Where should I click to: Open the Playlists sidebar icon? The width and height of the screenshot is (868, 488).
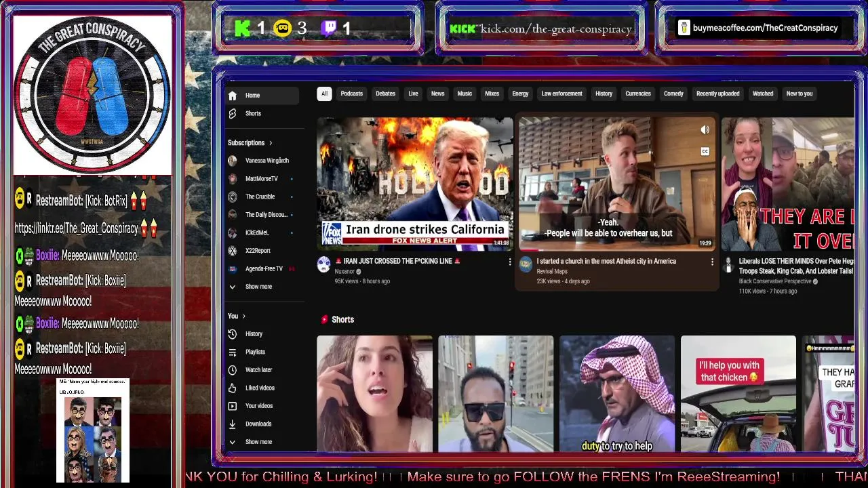click(233, 352)
